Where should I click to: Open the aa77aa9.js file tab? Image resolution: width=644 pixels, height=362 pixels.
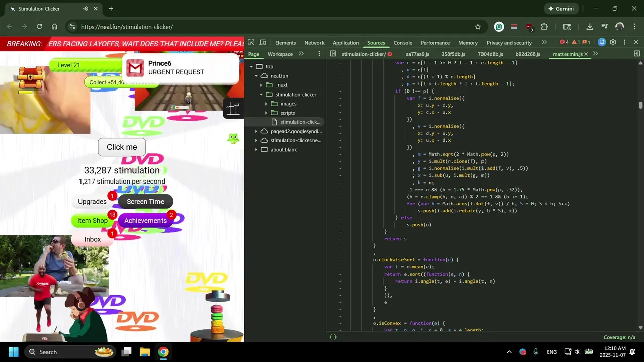417,54
